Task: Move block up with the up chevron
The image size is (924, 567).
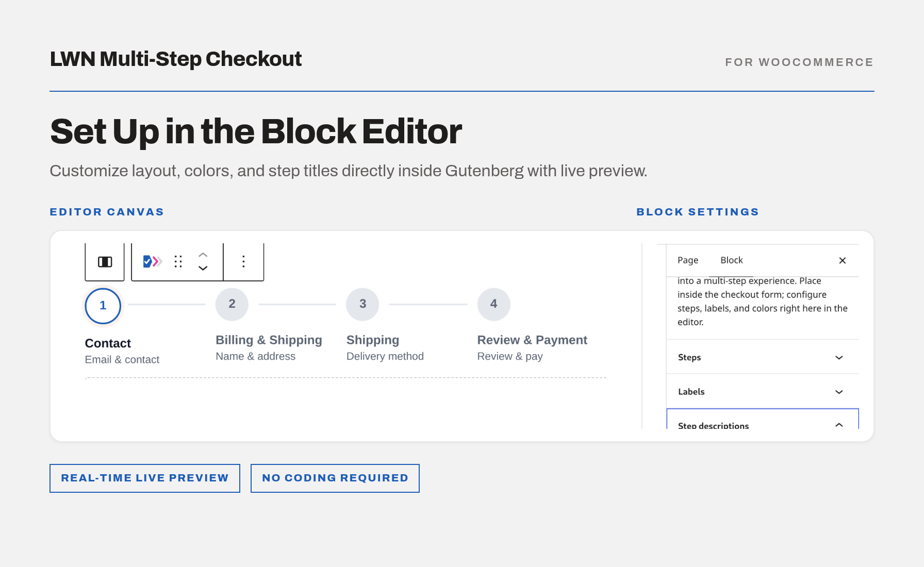Action: click(x=203, y=255)
